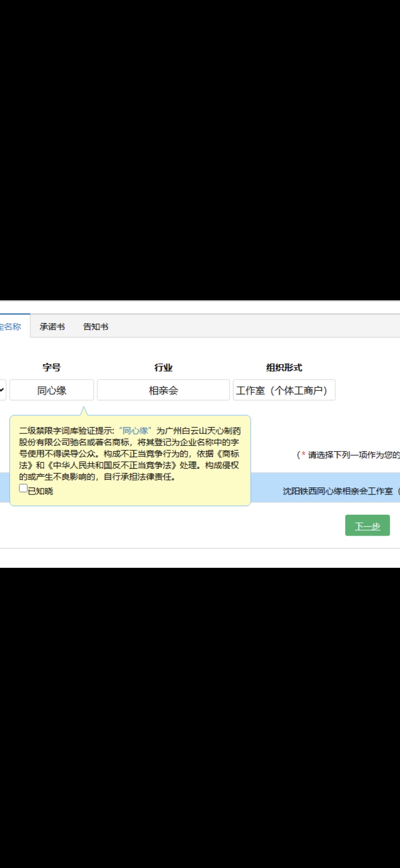Open the 组织形式 dropdown showing 工作室
Viewport: 400px width, 868px height.
[284, 390]
